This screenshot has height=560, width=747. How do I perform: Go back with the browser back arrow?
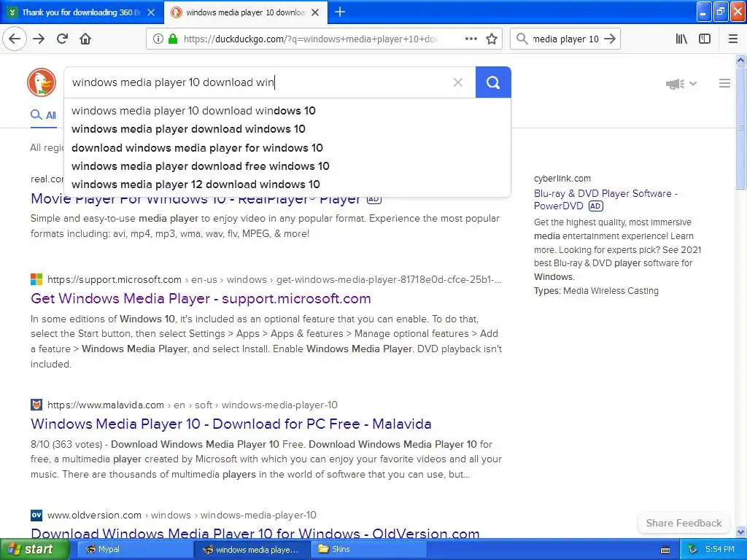(15, 39)
